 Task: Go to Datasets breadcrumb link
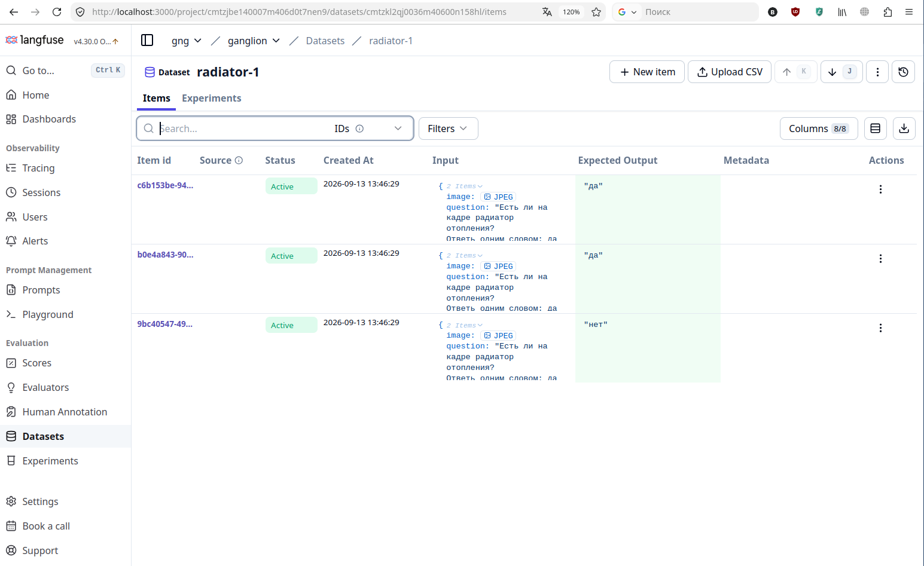tap(325, 41)
